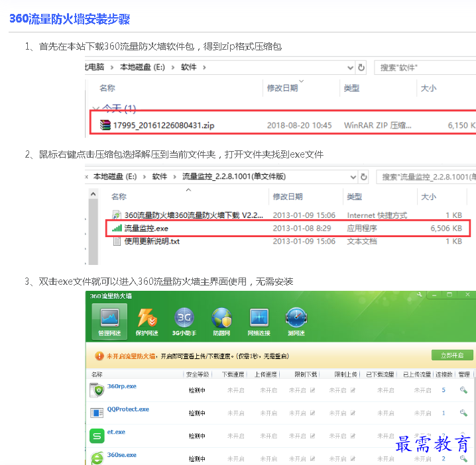This screenshot has height=465, width=476.
Task: Edit download limit for 360rp.exe
Action: (x=312, y=390)
